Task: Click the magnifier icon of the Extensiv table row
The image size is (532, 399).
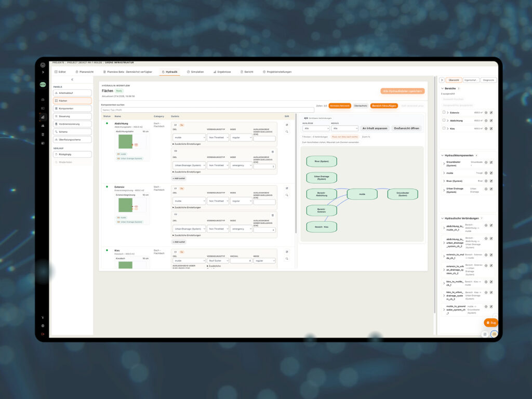Action: tap(287, 195)
